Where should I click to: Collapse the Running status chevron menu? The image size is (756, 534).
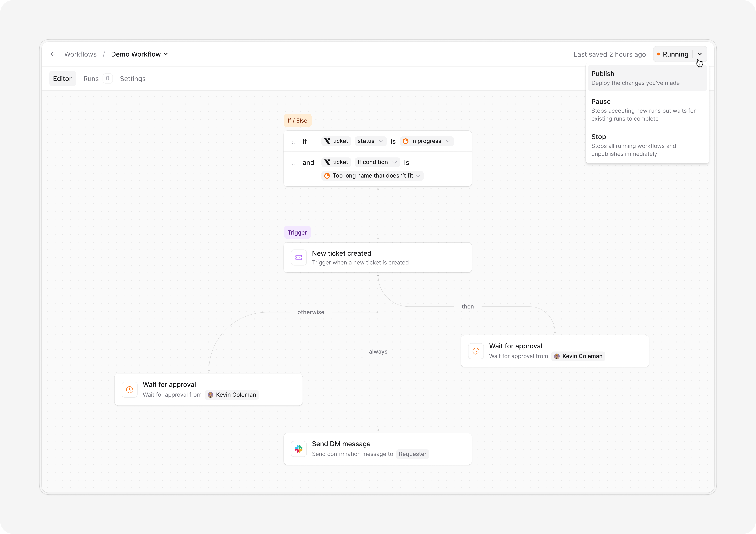700,54
